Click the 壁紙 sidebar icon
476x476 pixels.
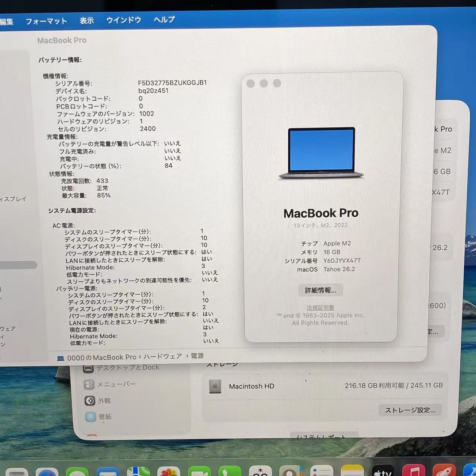[x=91, y=417]
